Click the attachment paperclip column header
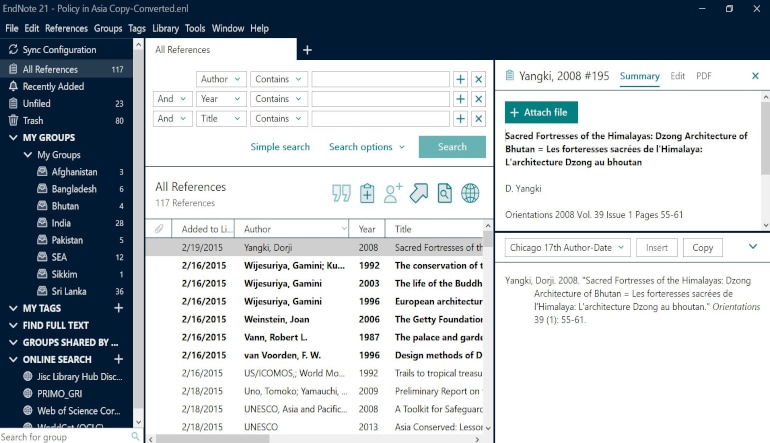770x443 pixels. pos(159,229)
